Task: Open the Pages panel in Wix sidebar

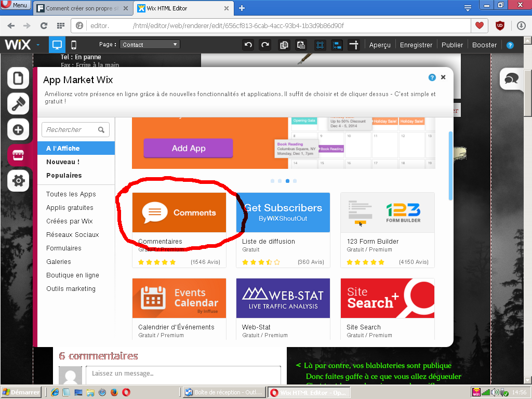Action: 18,78
